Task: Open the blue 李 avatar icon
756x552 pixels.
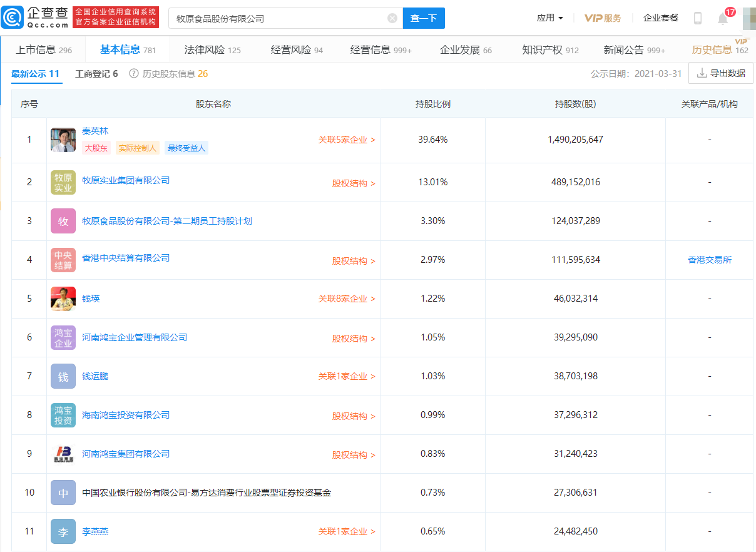Action: coord(63,532)
